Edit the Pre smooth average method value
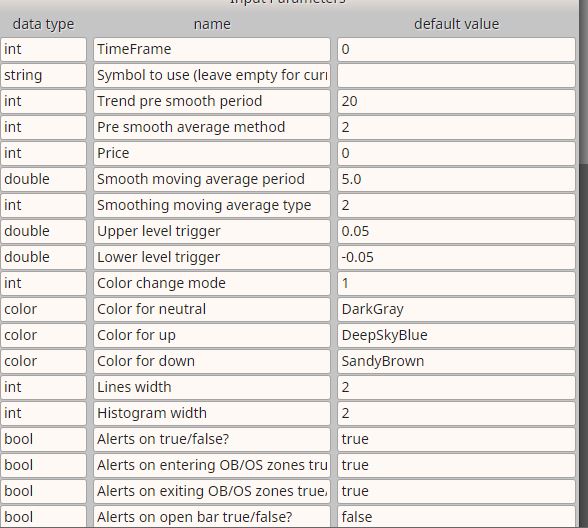 click(x=456, y=127)
